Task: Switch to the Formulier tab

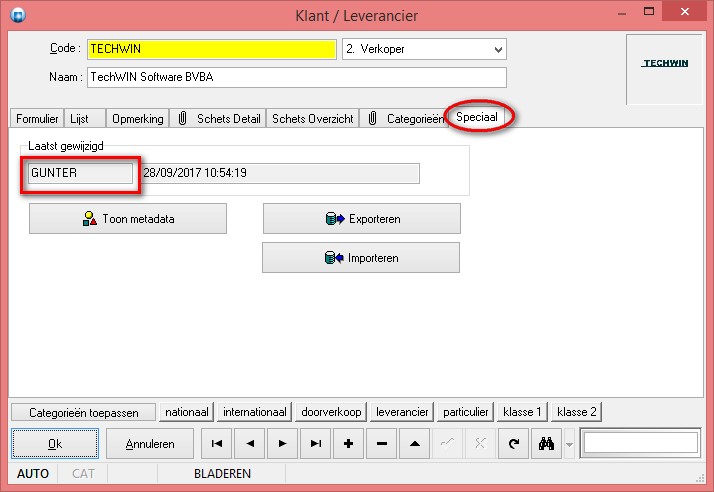Action: coord(37,119)
